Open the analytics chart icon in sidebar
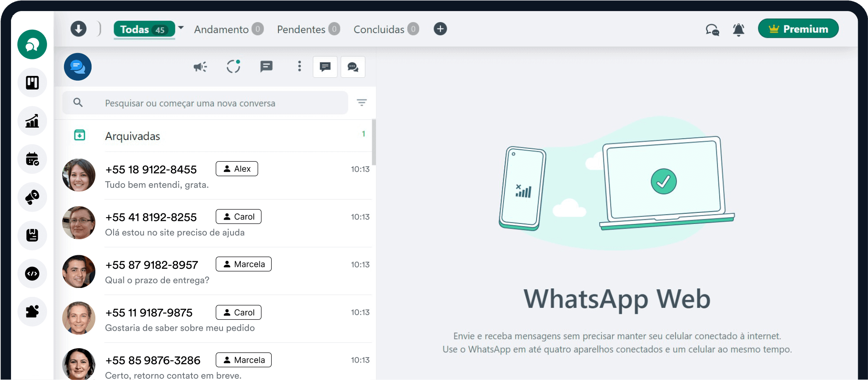 pos(32,121)
